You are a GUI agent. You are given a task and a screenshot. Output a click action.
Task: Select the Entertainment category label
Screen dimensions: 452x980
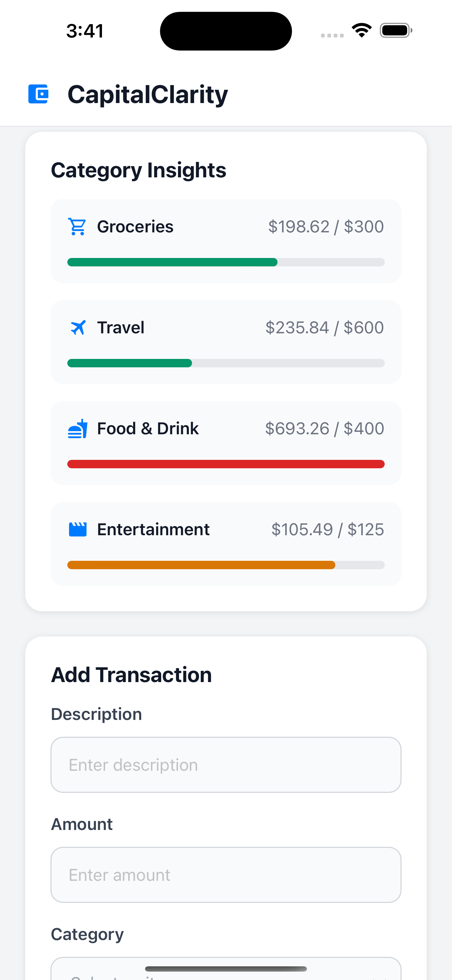click(153, 530)
